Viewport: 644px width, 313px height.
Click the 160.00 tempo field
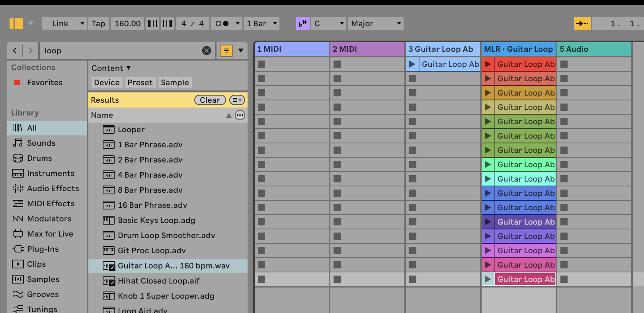[127, 23]
